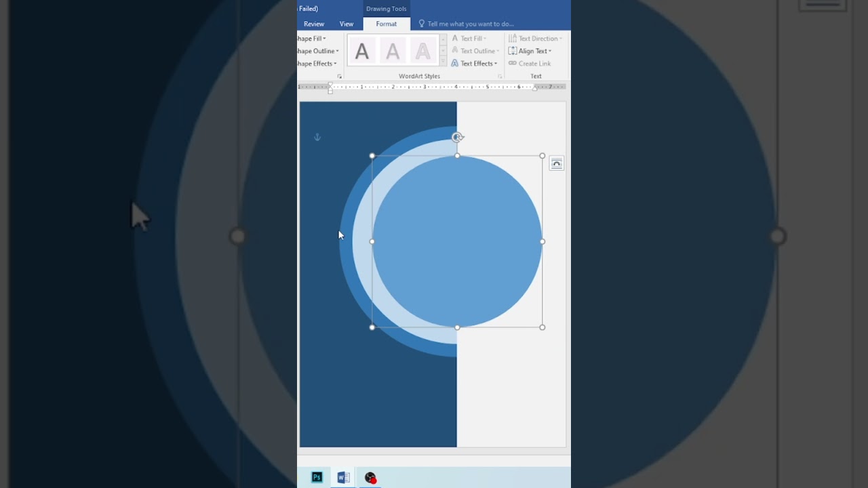Expand the Text Outline dropdown

point(475,51)
